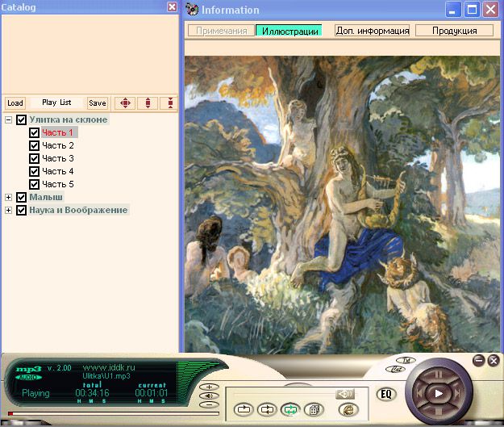Click the Save playlist button
The width and height of the screenshot is (504, 427).
[x=97, y=103]
